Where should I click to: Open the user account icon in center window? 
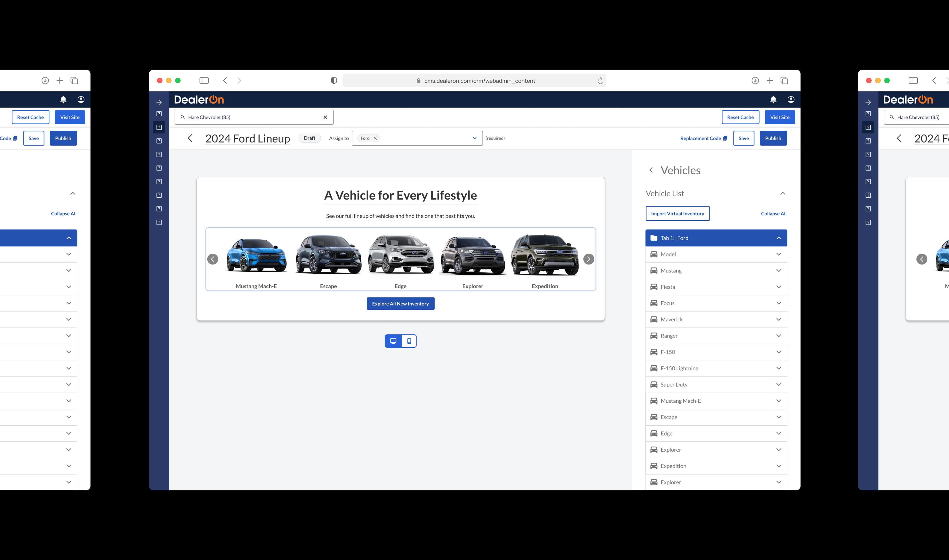coord(791,100)
